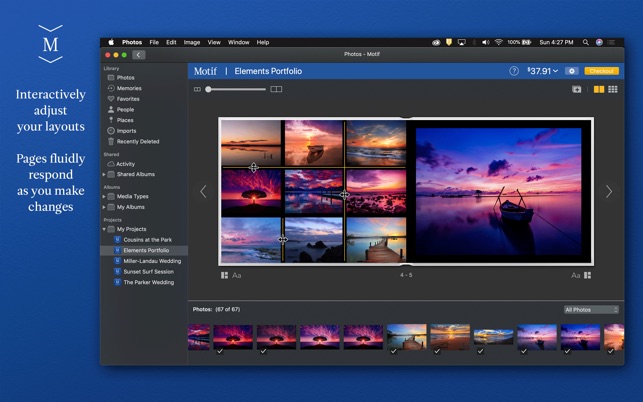Open project settings gear icon
Viewport: 643px width, 402px height.
pyautogui.click(x=571, y=71)
